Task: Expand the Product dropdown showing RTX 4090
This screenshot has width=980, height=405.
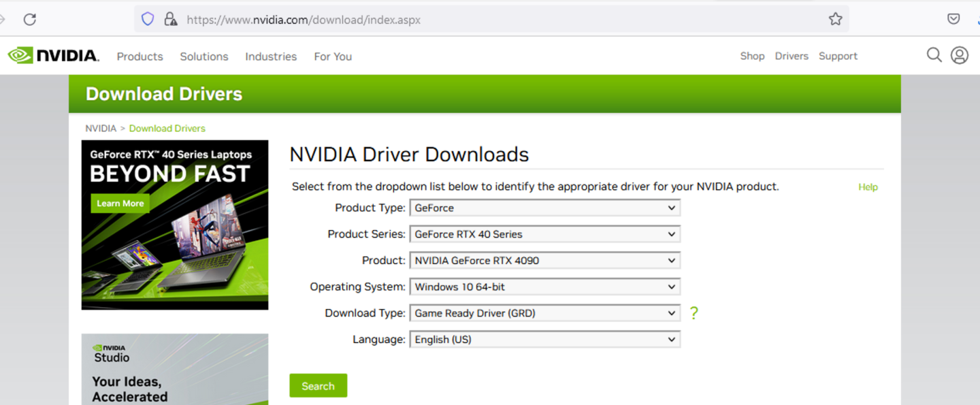Action: (544, 260)
